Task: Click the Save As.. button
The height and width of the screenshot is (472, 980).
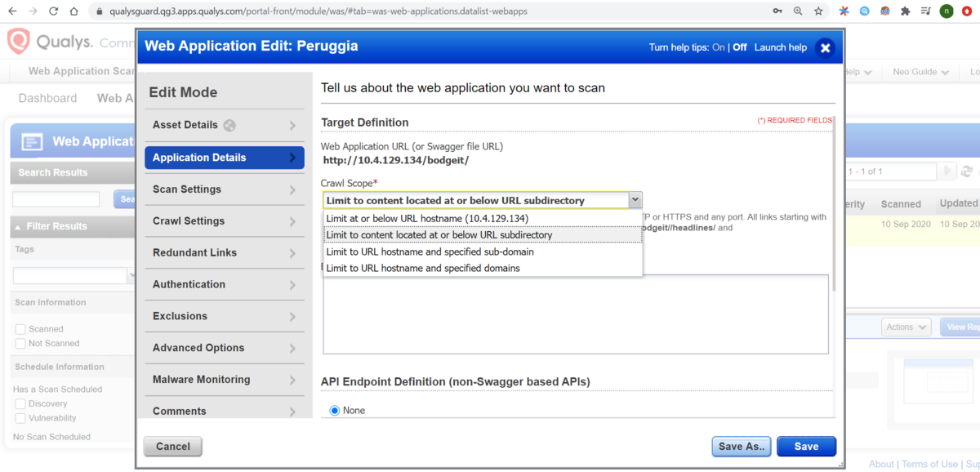Action: pyautogui.click(x=742, y=447)
